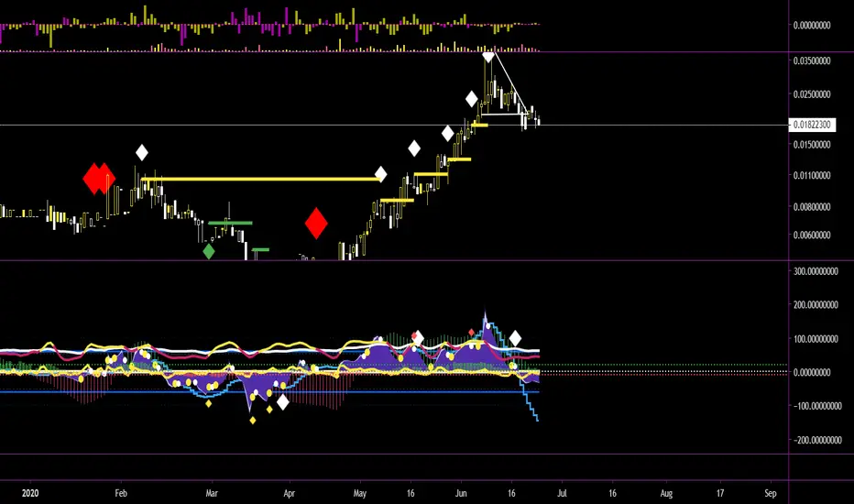
Task: Click the 0.00800000 price axis label
Action: click(x=812, y=207)
